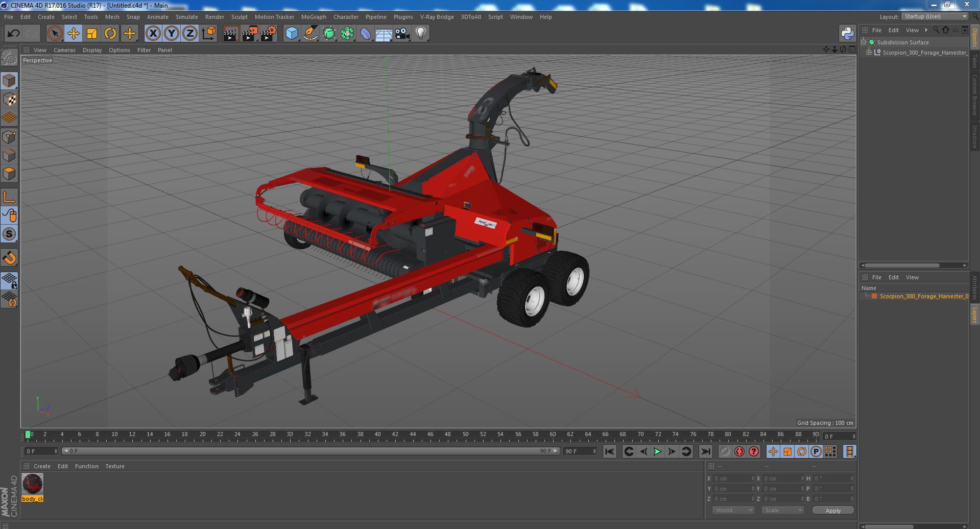This screenshot has width=980, height=529.
Task: Open the Array modeling objects icon
Action: (347, 34)
